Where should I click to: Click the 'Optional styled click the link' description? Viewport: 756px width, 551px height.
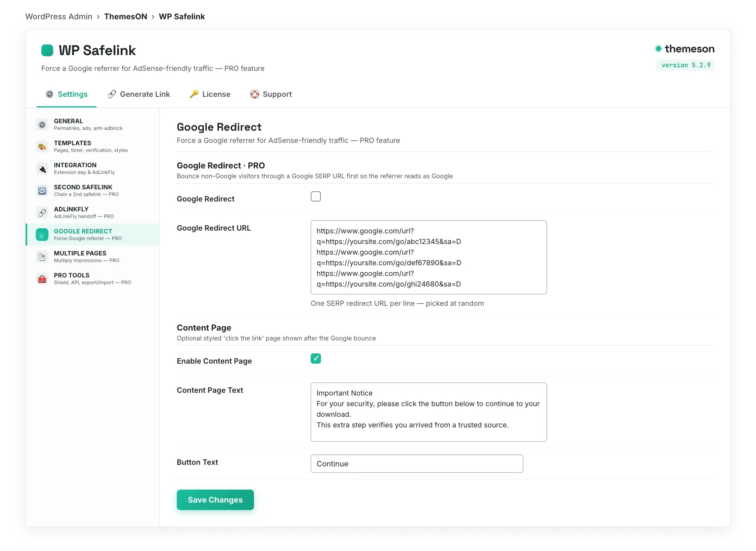276,338
